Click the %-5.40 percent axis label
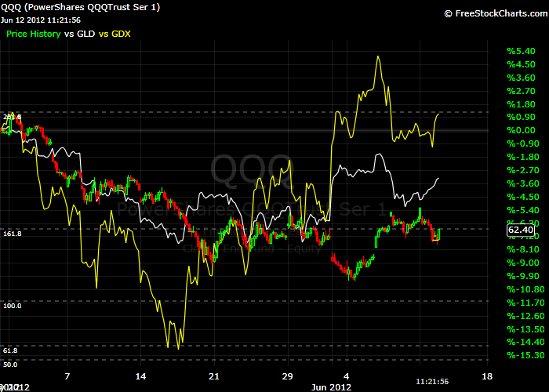Screen dimensions: 549x392 (523, 210)
